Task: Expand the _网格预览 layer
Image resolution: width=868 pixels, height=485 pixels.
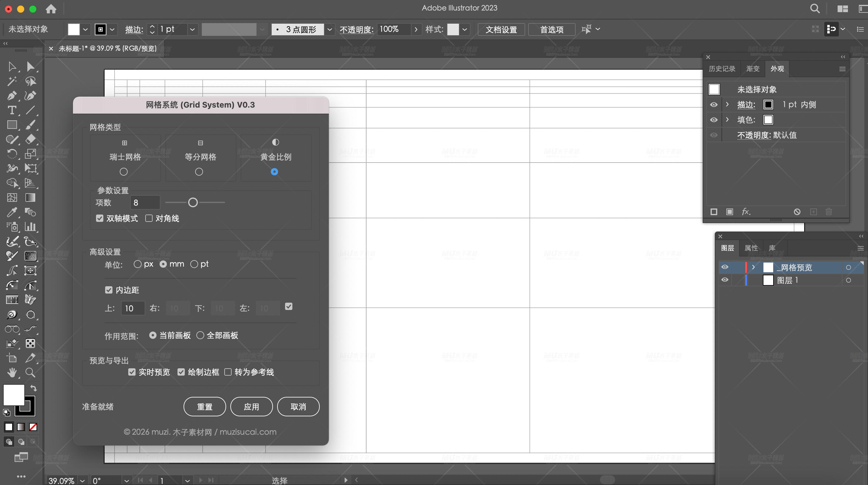Action: [753, 267]
